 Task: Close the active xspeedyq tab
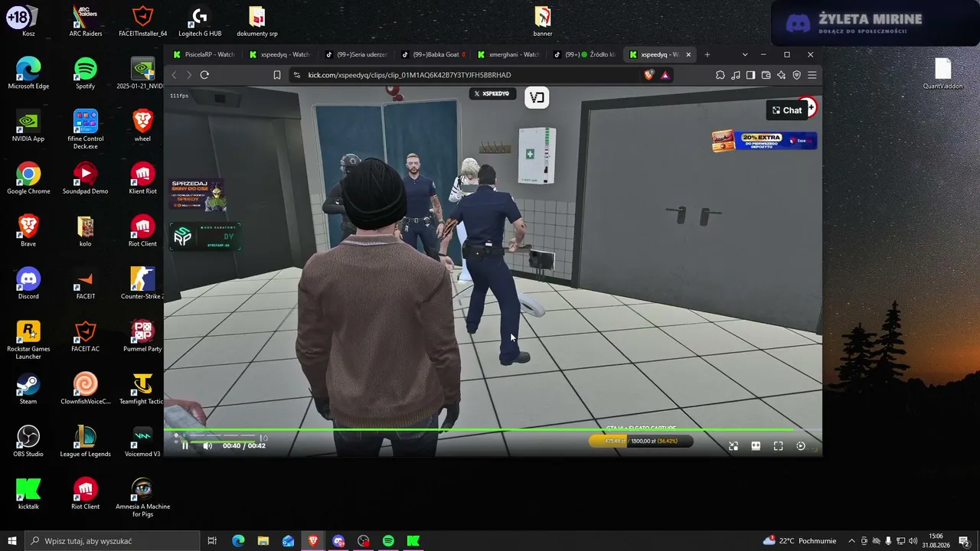click(688, 54)
